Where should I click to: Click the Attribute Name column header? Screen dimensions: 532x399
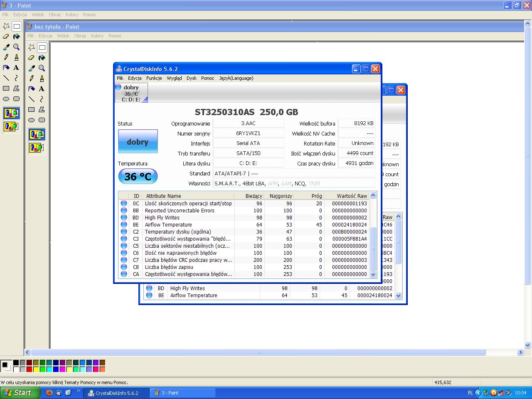pyautogui.click(x=188, y=196)
